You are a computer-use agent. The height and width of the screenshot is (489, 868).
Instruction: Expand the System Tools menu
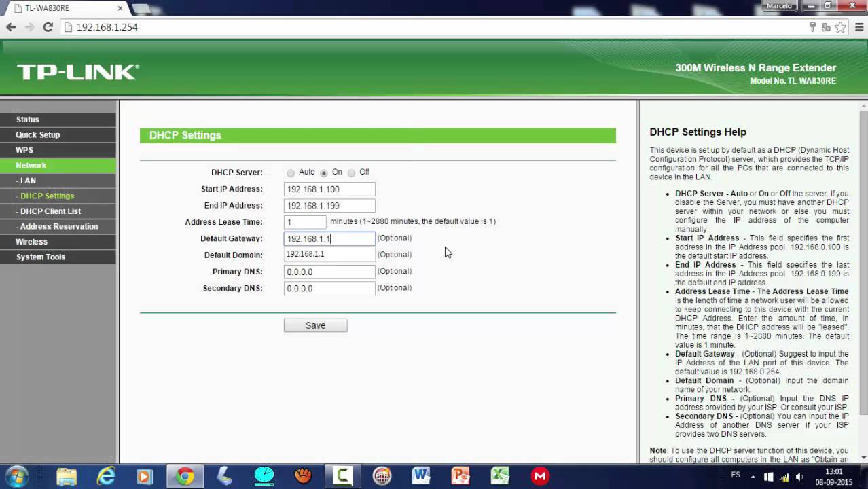pyautogui.click(x=58, y=257)
